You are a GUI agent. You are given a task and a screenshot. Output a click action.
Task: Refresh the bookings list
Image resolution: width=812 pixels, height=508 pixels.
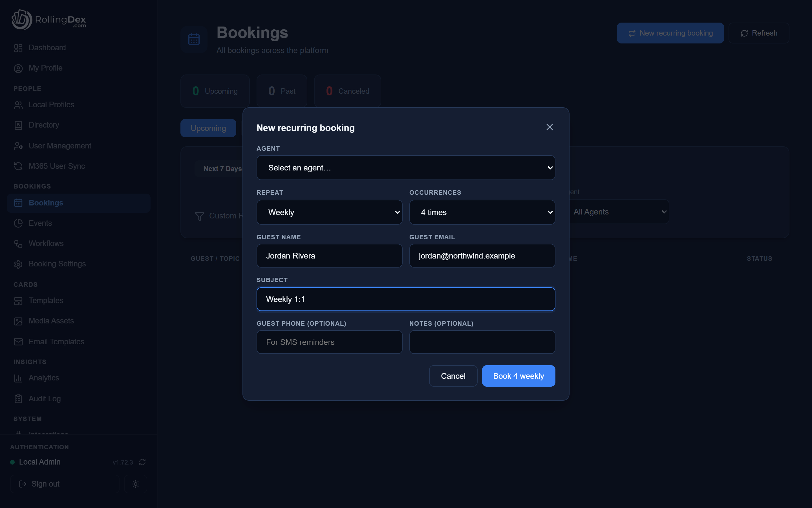759,33
